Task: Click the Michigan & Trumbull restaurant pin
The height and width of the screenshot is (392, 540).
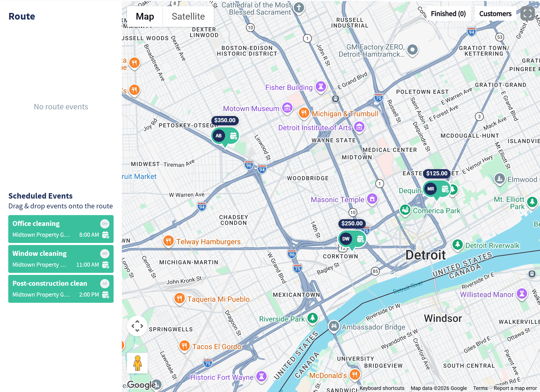Action: coord(304,113)
